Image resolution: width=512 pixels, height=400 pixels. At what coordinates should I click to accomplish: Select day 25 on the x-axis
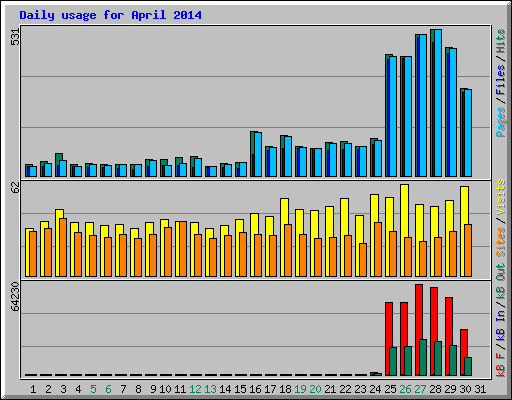(390, 389)
